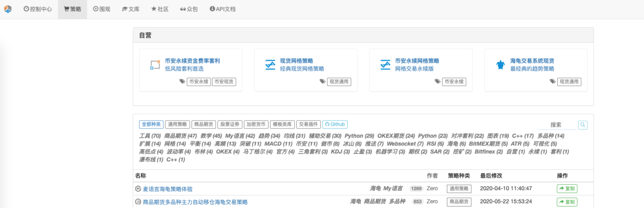Click the icon beside 麦语言海龟策略体验
Viewport: 644px width, 208px height.
[138, 189]
